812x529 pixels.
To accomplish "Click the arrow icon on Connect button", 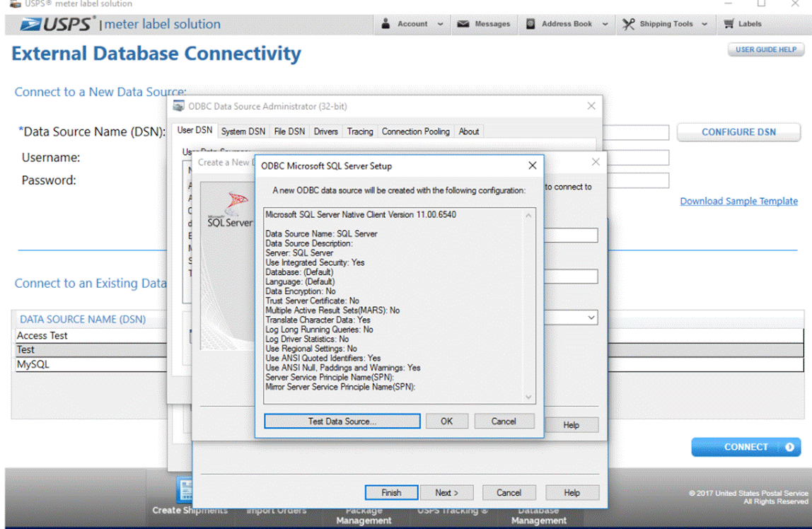I will (789, 447).
